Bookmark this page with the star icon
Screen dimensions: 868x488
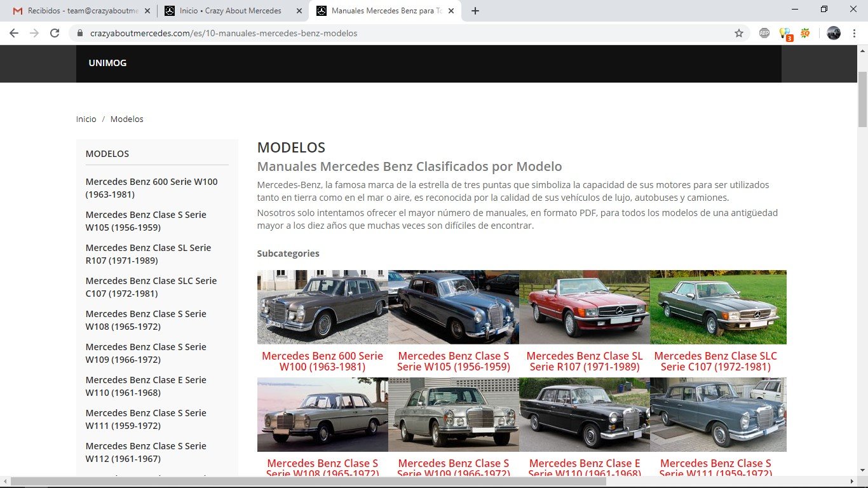pyautogui.click(x=739, y=33)
